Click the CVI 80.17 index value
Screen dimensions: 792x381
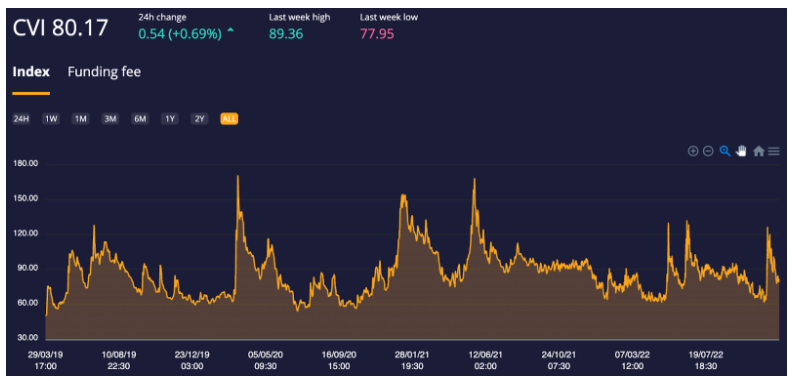(60, 28)
